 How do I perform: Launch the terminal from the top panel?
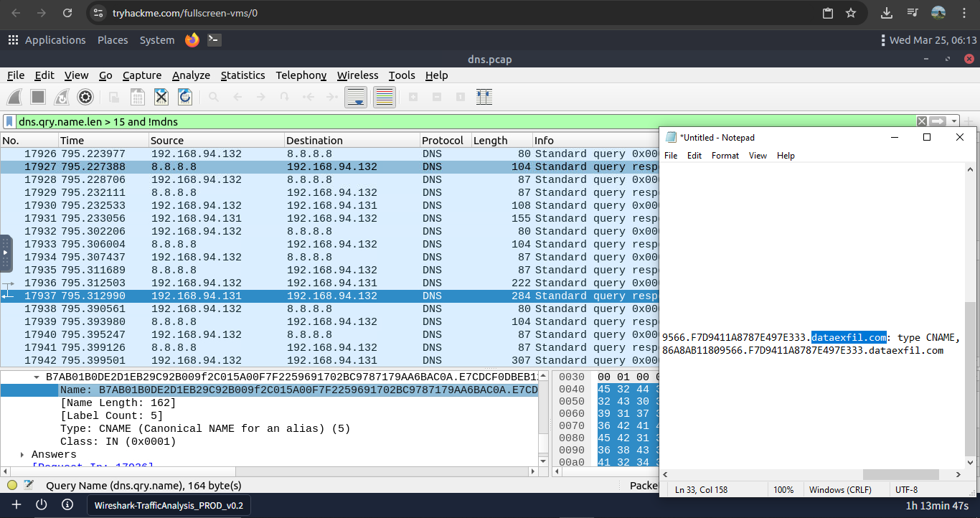(214, 40)
